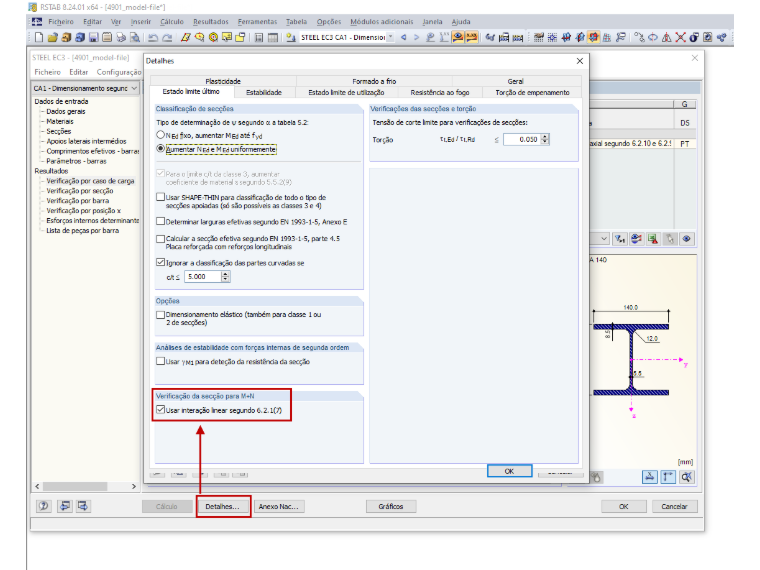Image resolution: width=760 pixels, height=570 pixels.
Task: Enable 'Dimensionamento elástico' checkbox
Action: (x=160, y=315)
